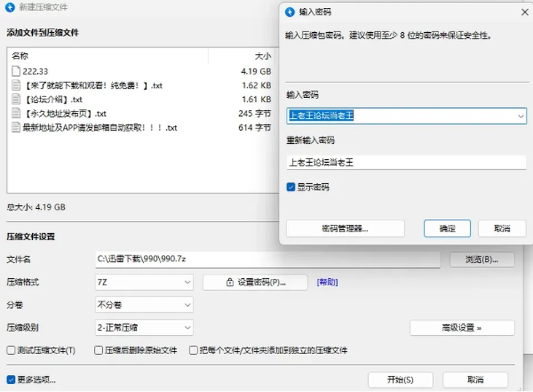The height and width of the screenshot is (392, 533).
Task: Open 密码管理器
Action: click(345, 228)
